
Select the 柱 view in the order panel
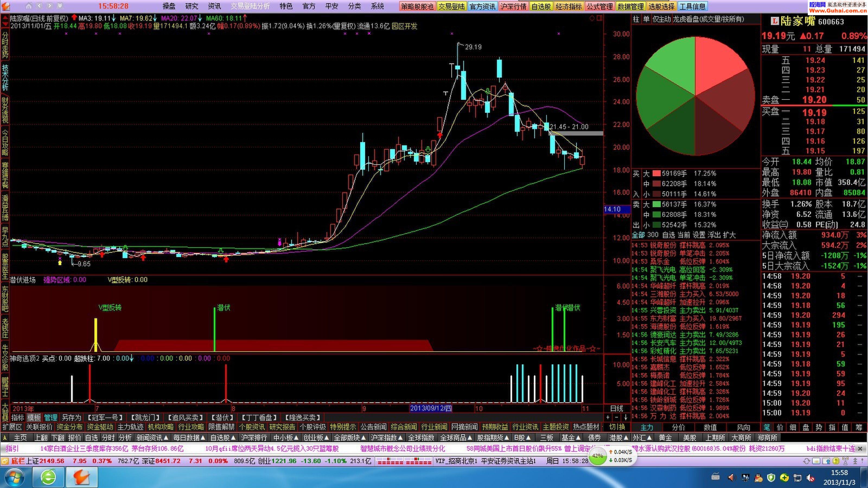click(636, 19)
